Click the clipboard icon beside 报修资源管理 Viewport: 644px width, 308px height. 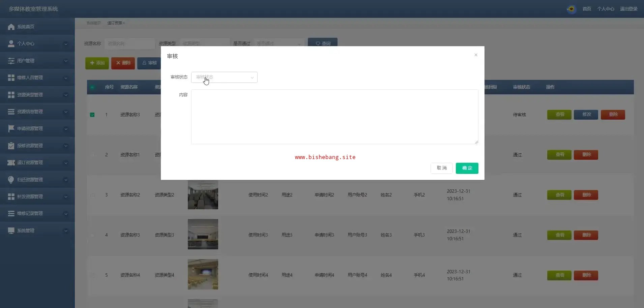[x=11, y=146]
